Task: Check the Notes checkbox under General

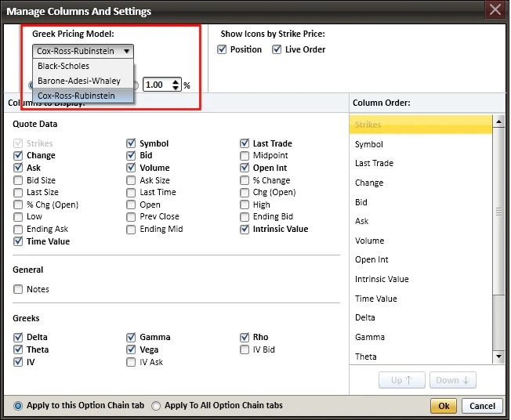Action: point(19,289)
